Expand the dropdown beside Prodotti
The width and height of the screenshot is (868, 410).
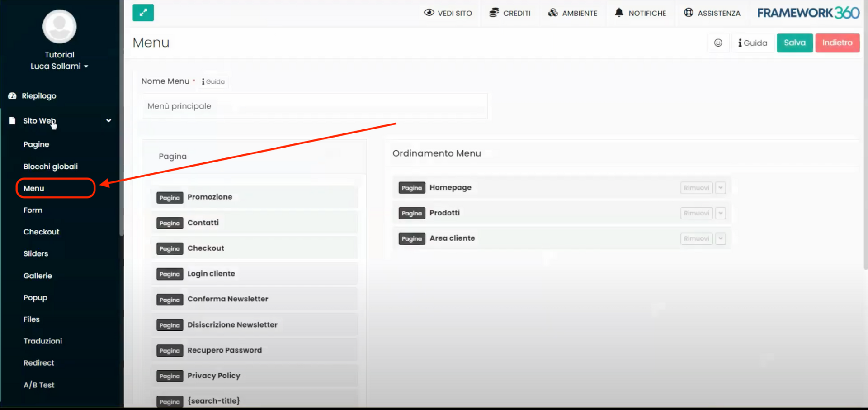pos(720,213)
